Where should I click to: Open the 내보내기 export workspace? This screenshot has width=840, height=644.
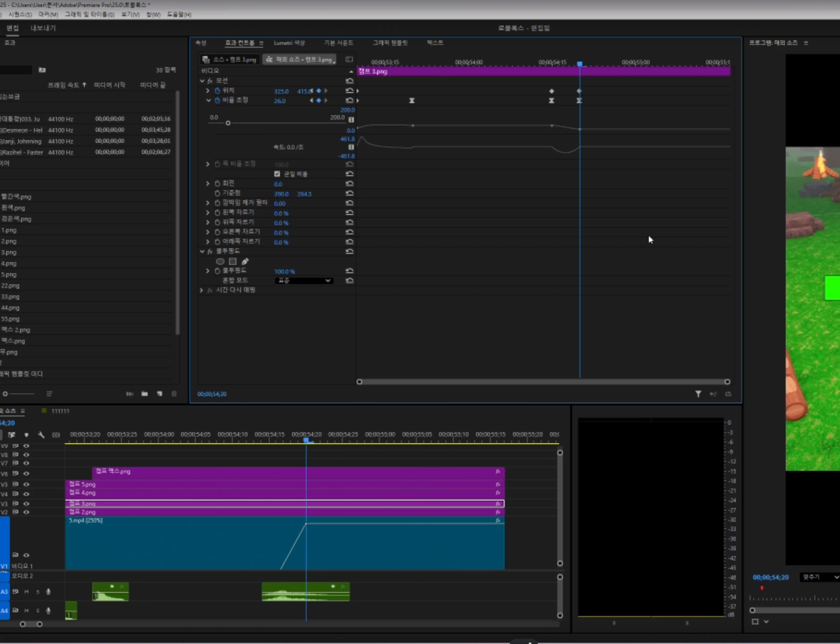tap(43, 28)
